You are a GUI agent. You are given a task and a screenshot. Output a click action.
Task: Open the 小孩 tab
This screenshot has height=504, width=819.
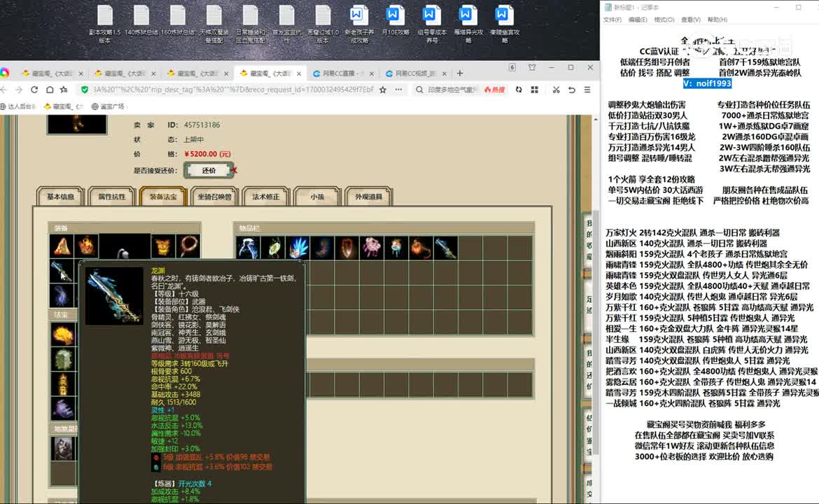coord(317,197)
